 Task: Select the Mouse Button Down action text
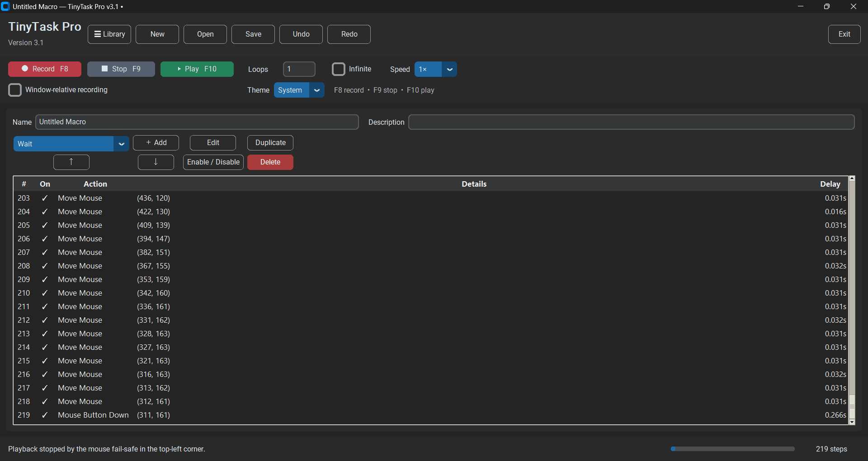(x=93, y=415)
